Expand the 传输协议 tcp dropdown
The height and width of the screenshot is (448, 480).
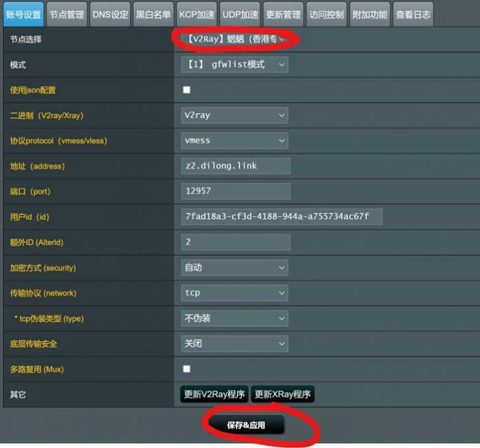pyautogui.click(x=234, y=293)
